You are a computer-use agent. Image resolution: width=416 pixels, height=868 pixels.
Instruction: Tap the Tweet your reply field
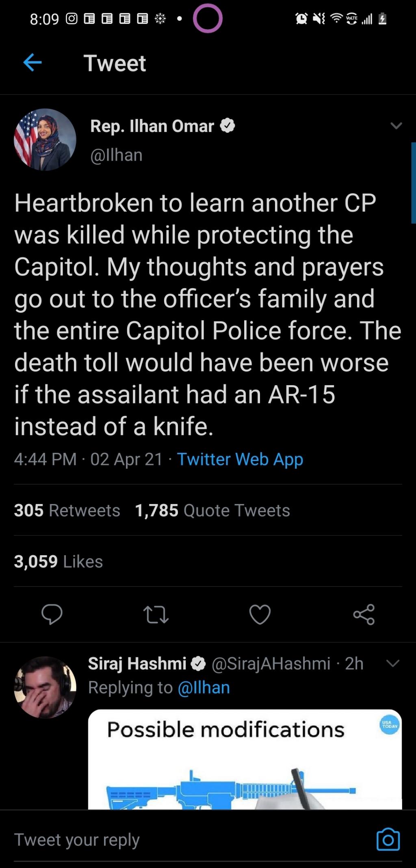click(162, 839)
